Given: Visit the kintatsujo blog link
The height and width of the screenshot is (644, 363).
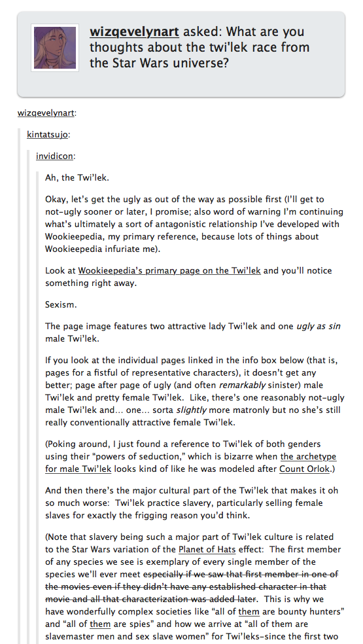Looking at the screenshot, I should pos(47,134).
